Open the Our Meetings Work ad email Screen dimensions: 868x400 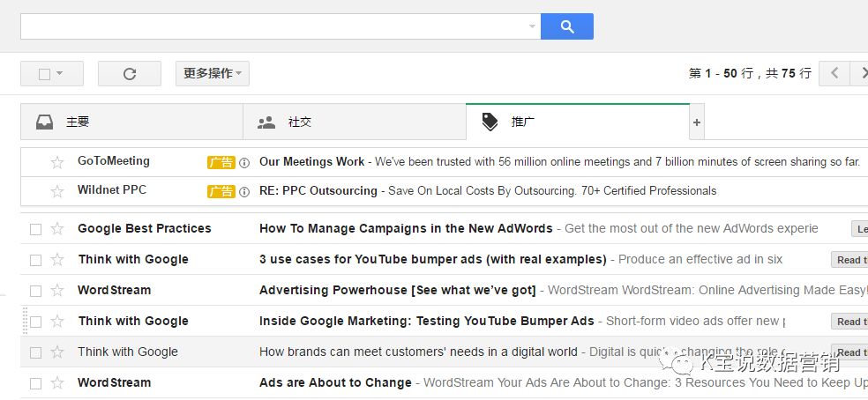[311, 162]
